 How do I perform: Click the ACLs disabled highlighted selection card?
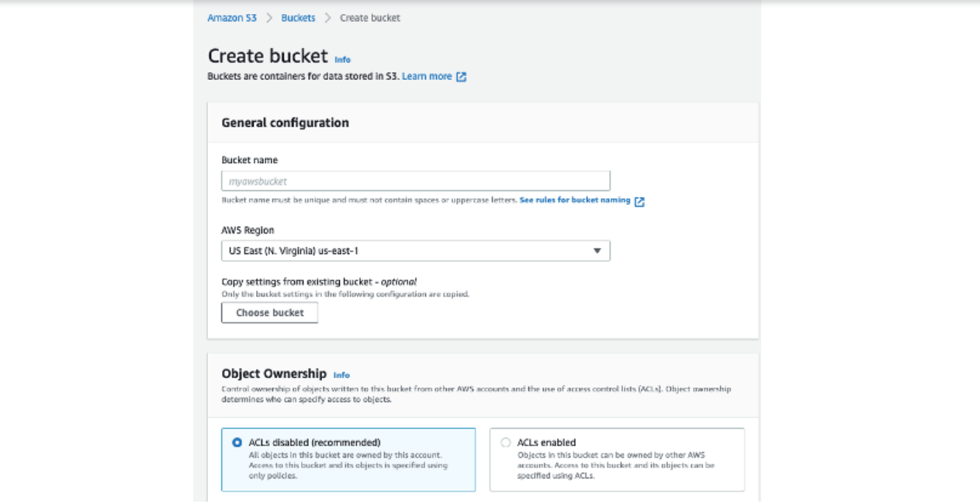(x=348, y=458)
